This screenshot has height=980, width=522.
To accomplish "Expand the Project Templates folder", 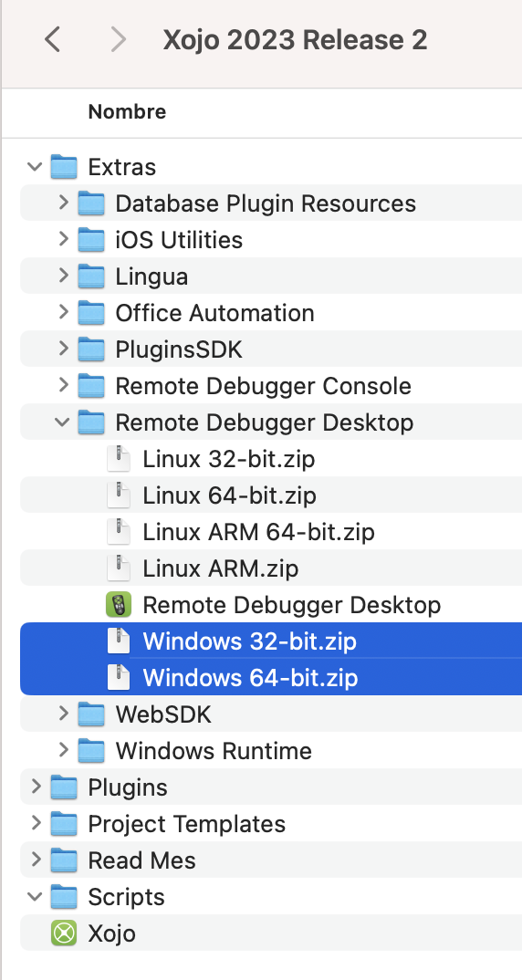I will [36, 823].
